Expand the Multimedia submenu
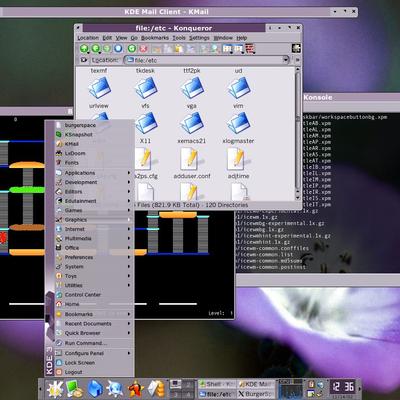Viewport: 400px width, 400px height. (x=93, y=238)
